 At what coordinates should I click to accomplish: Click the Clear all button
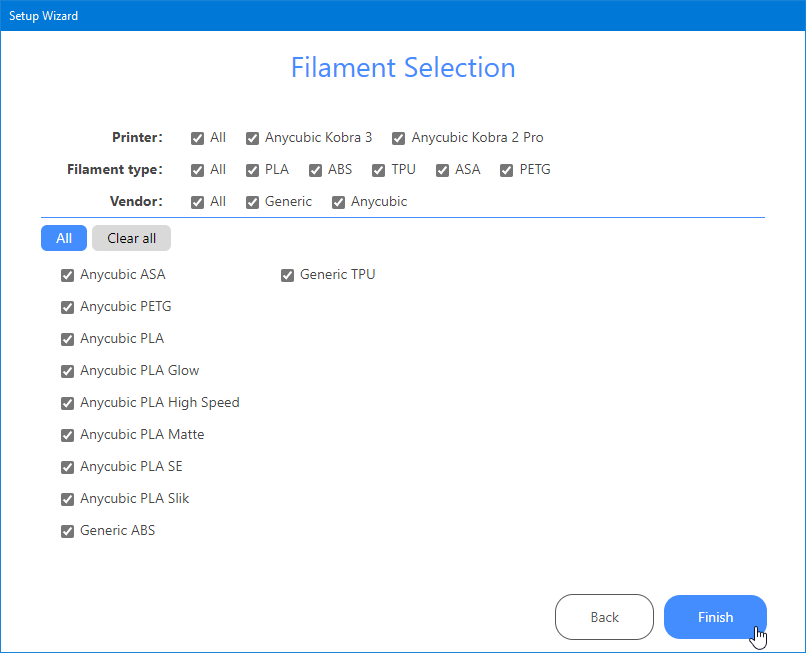(132, 238)
